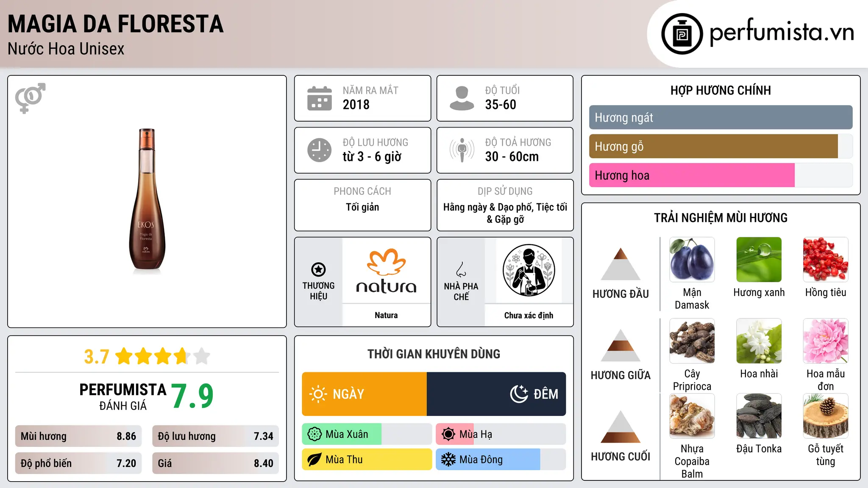Click the leaf icon for Mùa Thu
This screenshot has width=868, height=488.
314,460
